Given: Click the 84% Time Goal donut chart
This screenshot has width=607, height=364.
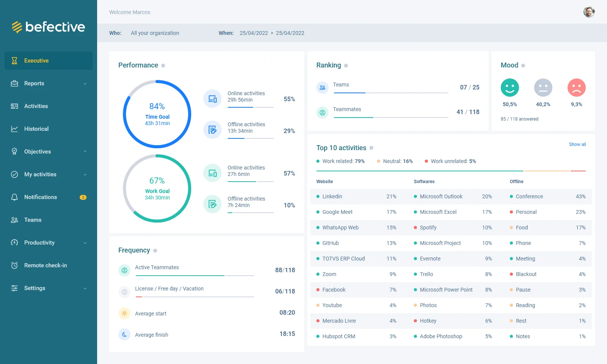Looking at the screenshot, I should (157, 114).
